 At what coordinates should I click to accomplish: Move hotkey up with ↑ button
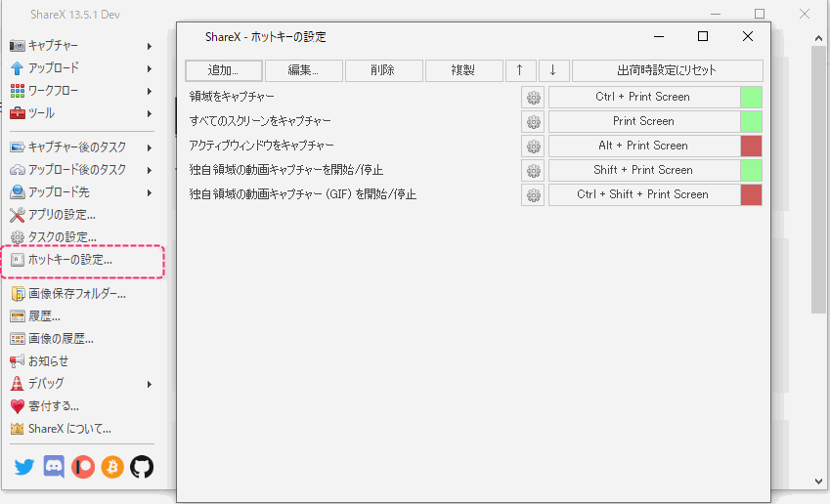coord(520,70)
